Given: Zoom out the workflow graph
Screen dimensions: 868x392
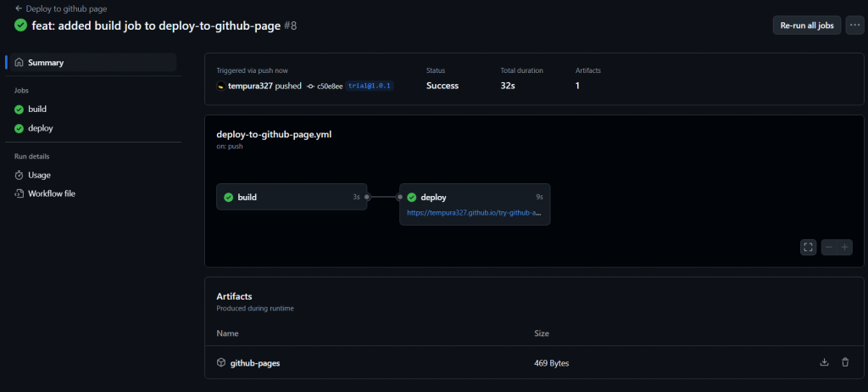Looking at the screenshot, I should [829, 247].
